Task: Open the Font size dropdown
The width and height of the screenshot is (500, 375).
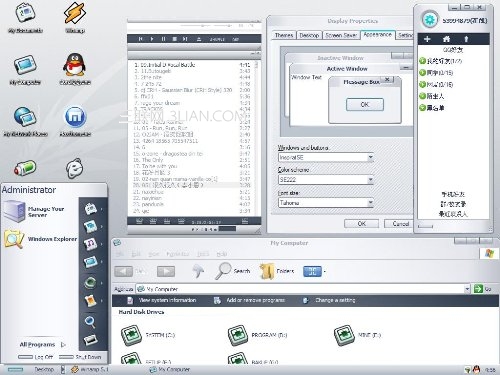Action: [370, 202]
